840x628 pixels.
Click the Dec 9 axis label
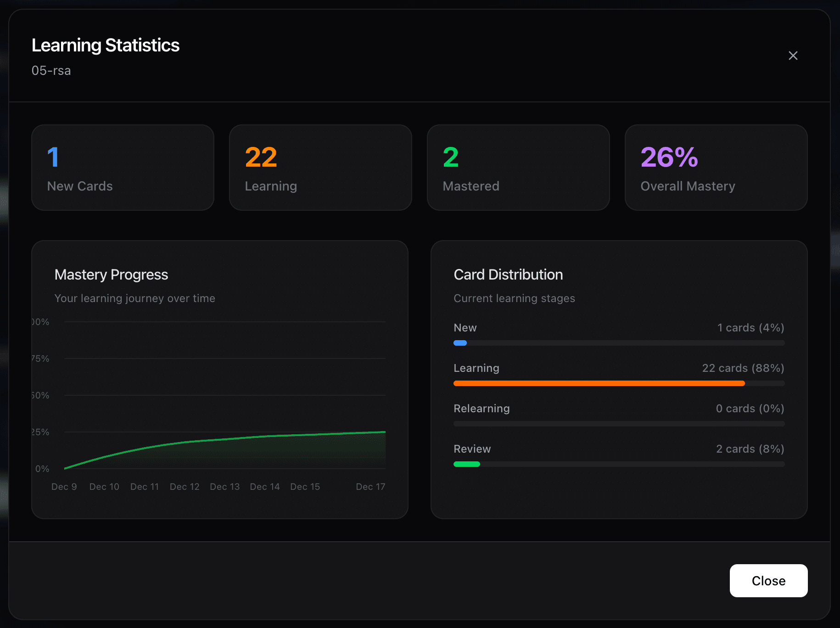click(x=64, y=487)
